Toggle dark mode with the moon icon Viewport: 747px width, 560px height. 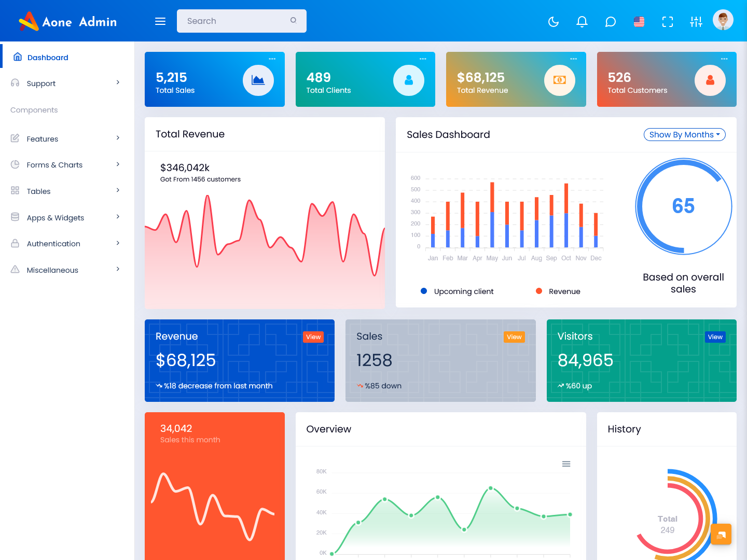(x=553, y=22)
